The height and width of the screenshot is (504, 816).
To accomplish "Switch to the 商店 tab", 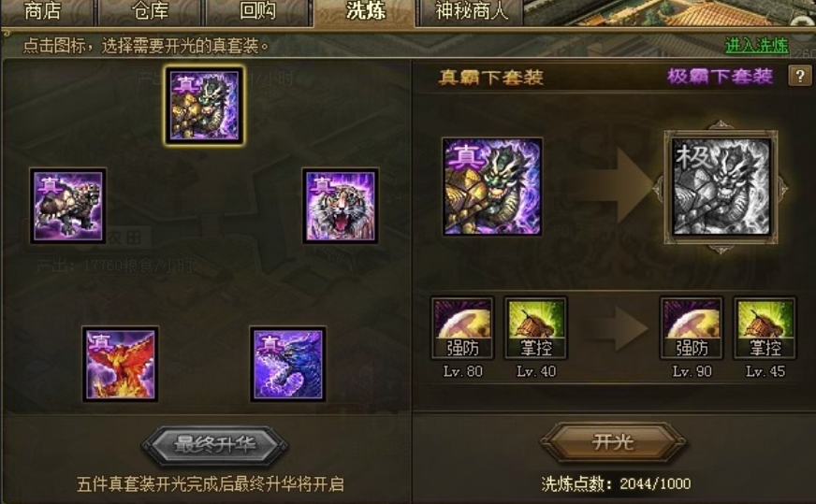I will click(43, 11).
